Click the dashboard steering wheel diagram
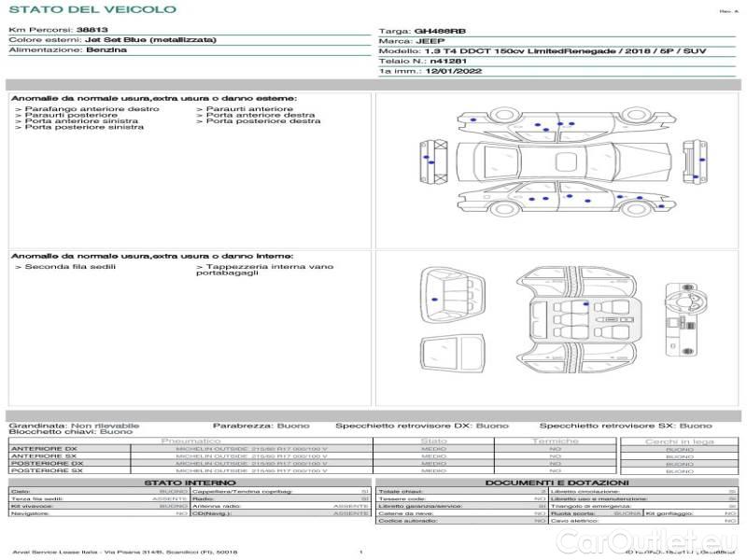 pos(686,319)
